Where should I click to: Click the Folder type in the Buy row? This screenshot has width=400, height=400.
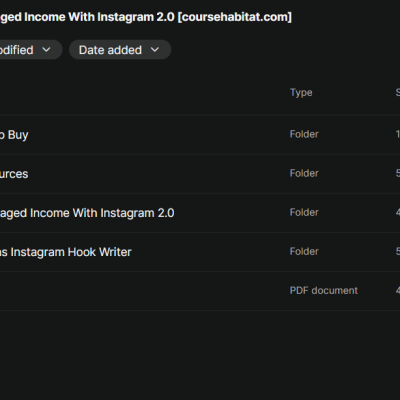304,134
